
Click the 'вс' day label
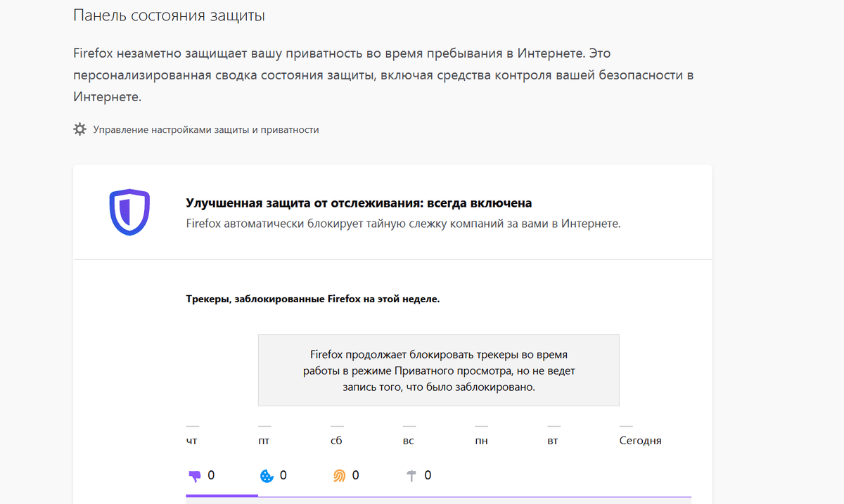coord(409,441)
